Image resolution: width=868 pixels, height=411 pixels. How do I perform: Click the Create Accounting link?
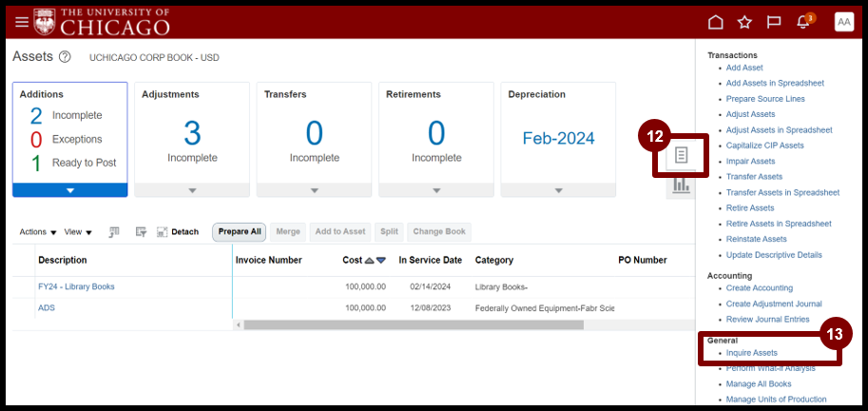point(759,288)
